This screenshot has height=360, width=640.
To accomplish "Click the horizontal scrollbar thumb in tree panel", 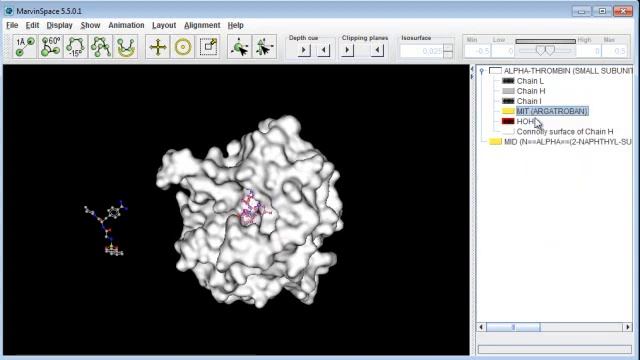I will coord(513,327).
